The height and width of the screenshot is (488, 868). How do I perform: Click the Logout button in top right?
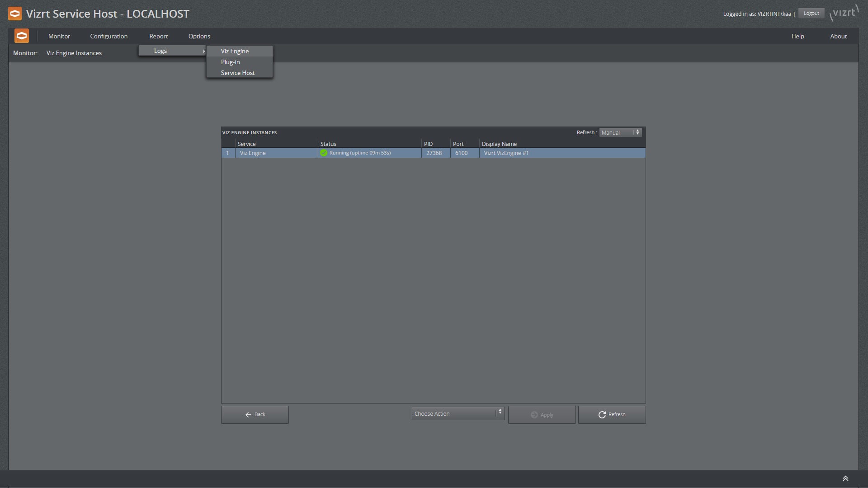coord(812,13)
